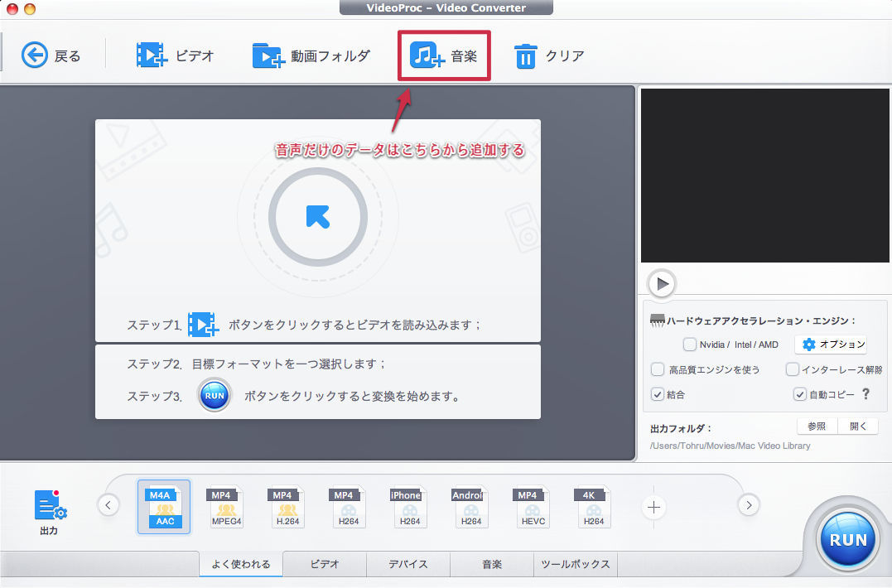Select the 4K H264 format preset
This screenshot has width=892, height=588.
coord(593,507)
